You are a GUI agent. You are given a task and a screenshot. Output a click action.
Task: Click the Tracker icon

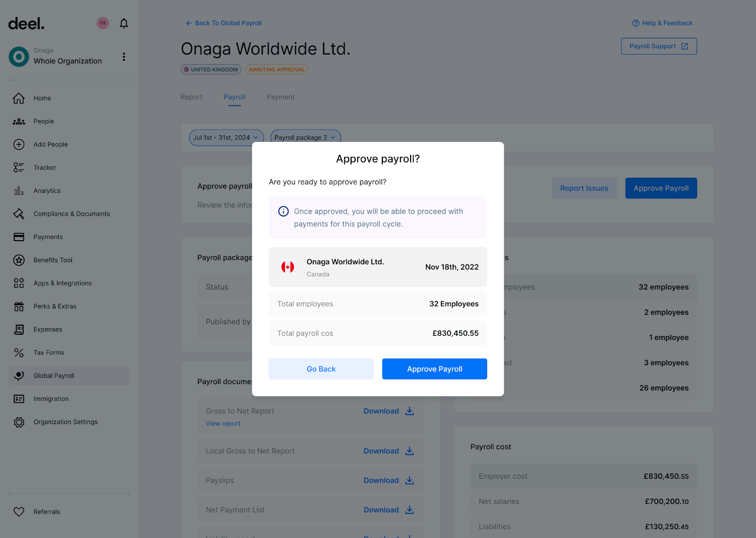(x=19, y=168)
